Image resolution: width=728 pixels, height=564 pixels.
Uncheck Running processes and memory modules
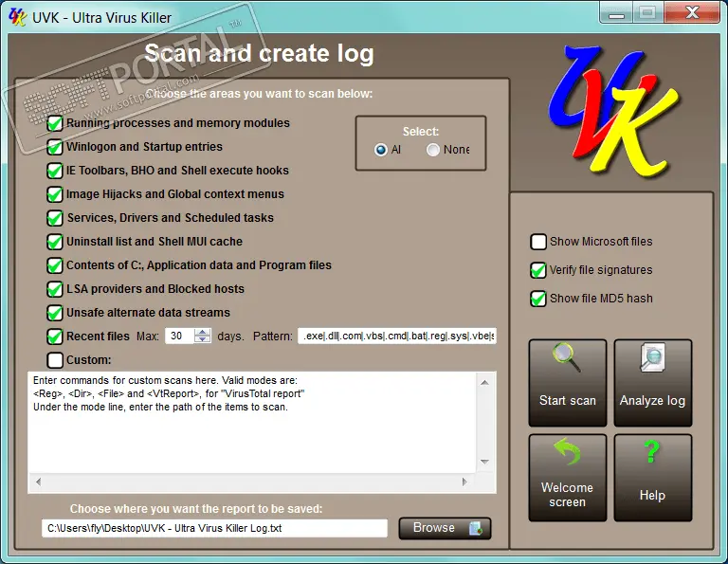click(x=55, y=123)
